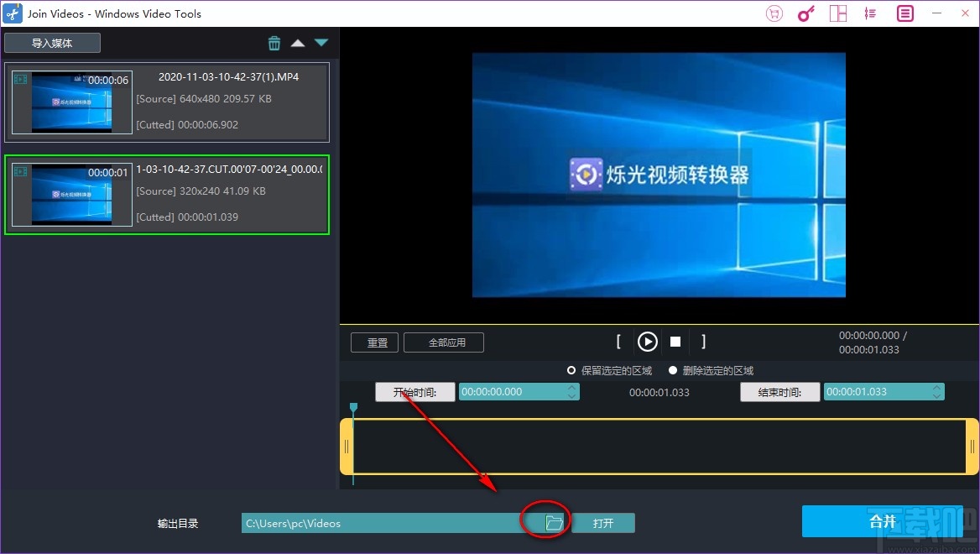Delete selected clip using trash icon
Screen dimensions: 980x554
tap(274, 42)
